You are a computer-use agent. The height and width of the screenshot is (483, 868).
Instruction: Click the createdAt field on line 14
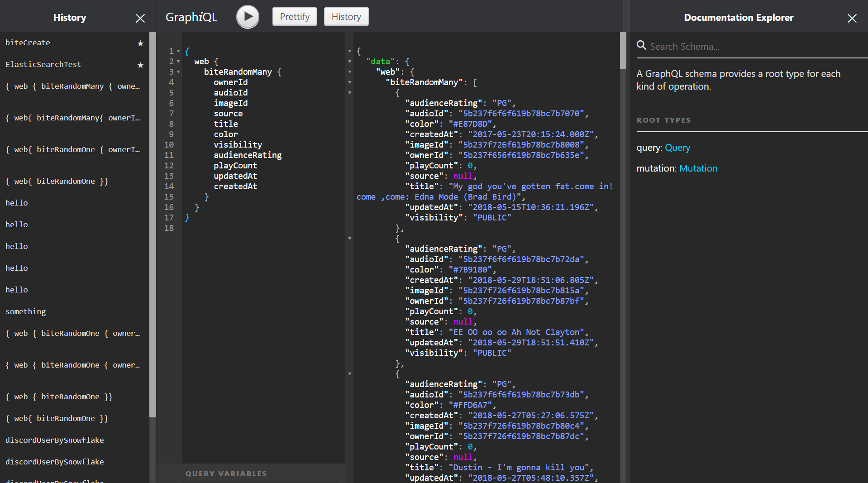[x=235, y=187]
